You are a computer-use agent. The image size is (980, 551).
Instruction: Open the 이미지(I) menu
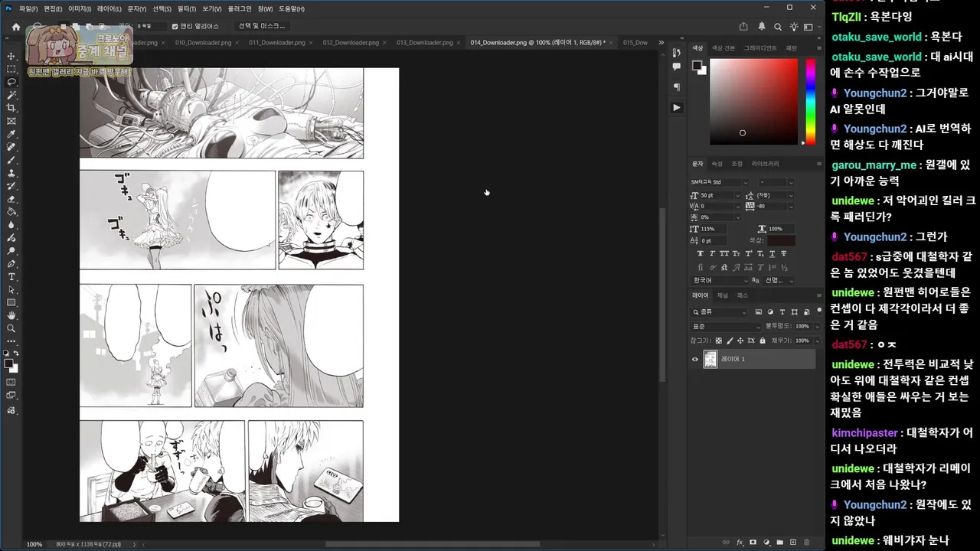80,8
